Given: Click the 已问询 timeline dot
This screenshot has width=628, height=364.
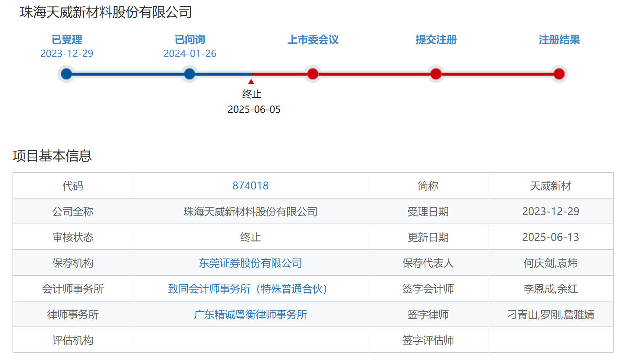Looking at the screenshot, I should point(190,74).
